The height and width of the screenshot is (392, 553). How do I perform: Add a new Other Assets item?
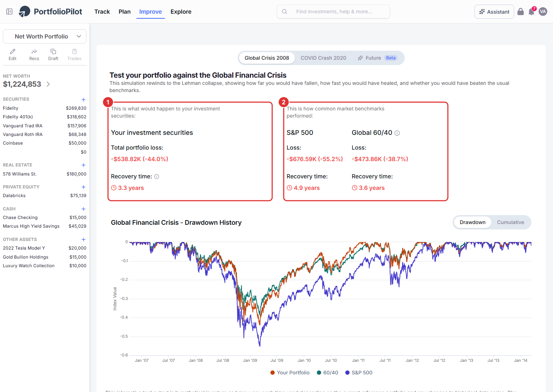point(84,240)
